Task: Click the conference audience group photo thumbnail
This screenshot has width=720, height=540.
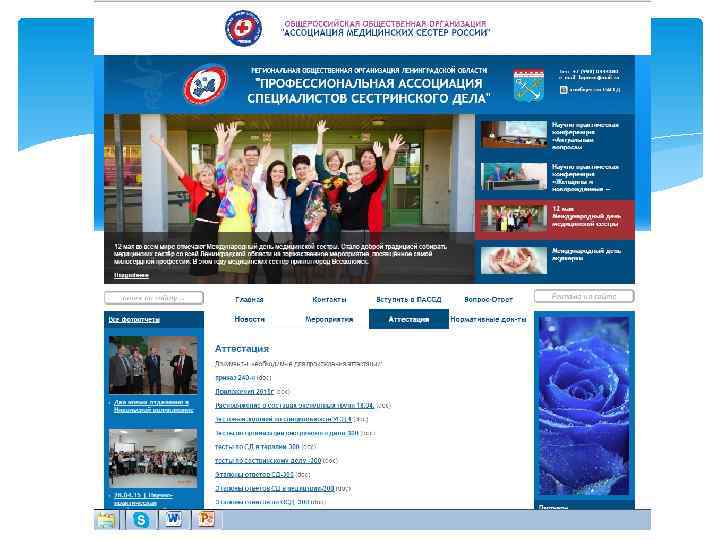Action: click(153, 458)
